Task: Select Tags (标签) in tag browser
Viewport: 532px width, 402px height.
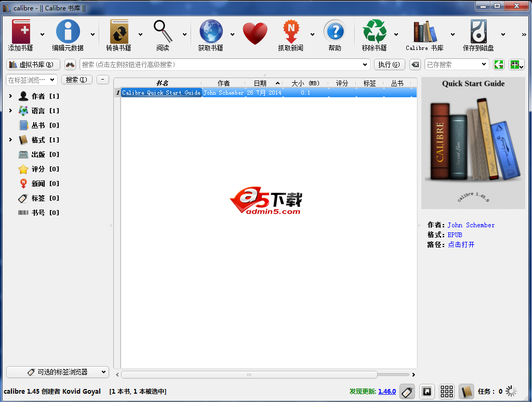Action: coord(38,198)
